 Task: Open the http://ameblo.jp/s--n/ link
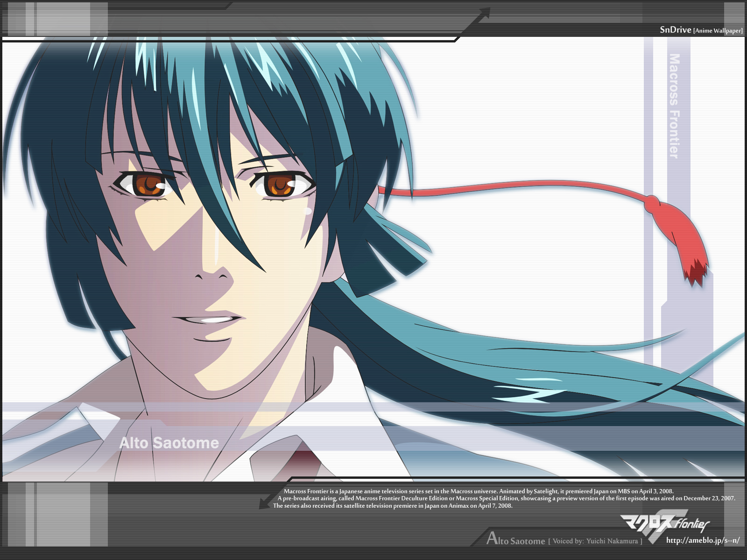pos(703,540)
